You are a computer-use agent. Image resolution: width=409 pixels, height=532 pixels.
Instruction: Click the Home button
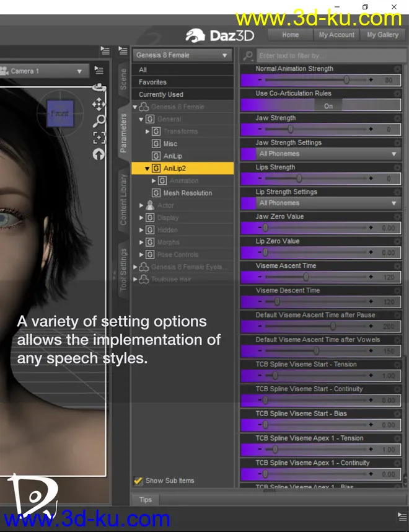tap(290, 35)
